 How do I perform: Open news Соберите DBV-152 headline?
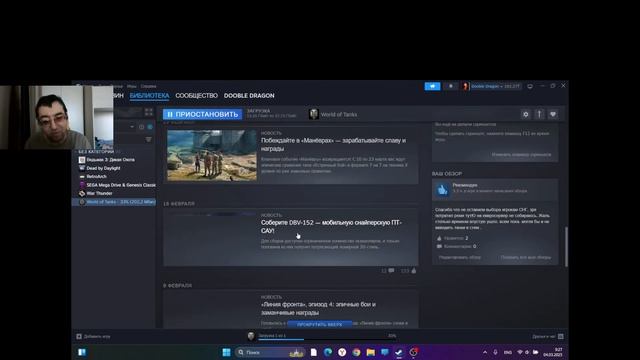tap(331, 227)
